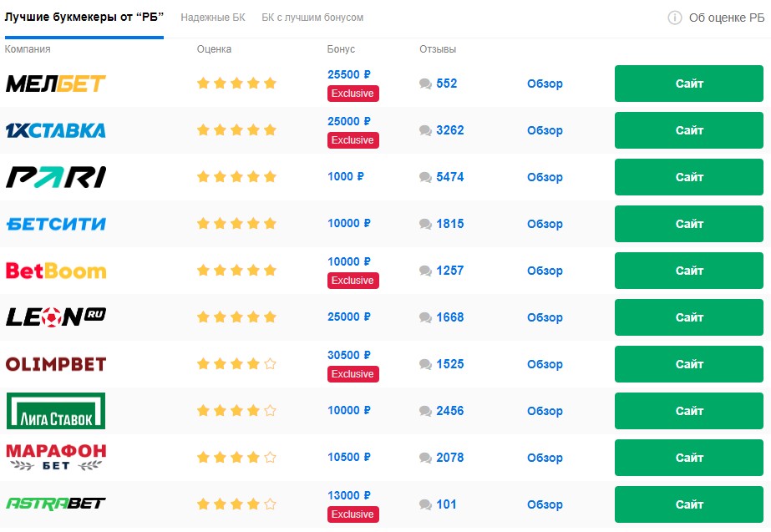Image resolution: width=771 pixels, height=532 pixels.
Task: Select the Leon RU logo
Action: pyautogui.click(x=56, y=317)
